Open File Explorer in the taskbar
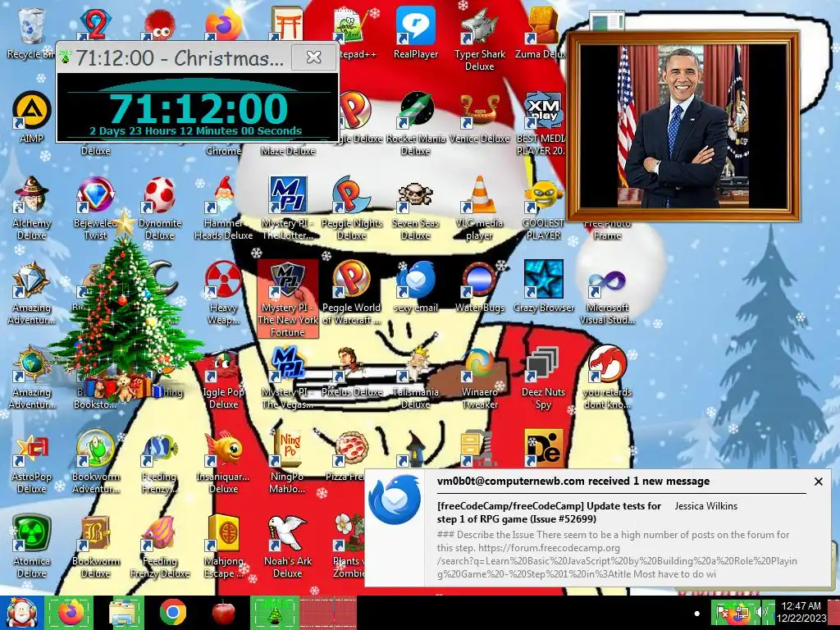 (x=124, y=613)
